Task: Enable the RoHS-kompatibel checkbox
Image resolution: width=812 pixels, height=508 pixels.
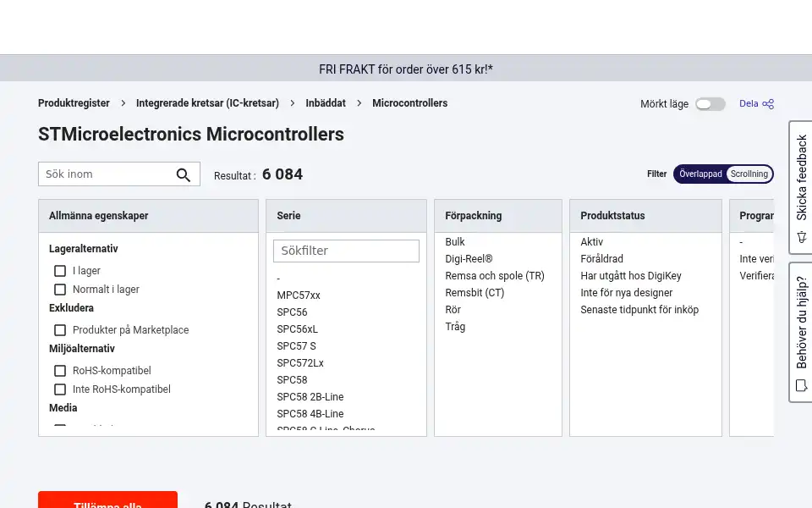Action: [60, 371]
